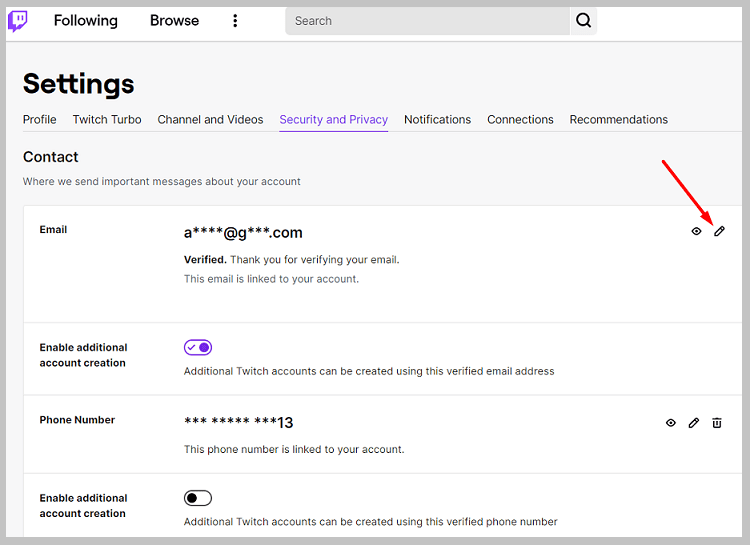Reveal the hidden email with eye icon
The image size is (750, 545).
[696, 232]
